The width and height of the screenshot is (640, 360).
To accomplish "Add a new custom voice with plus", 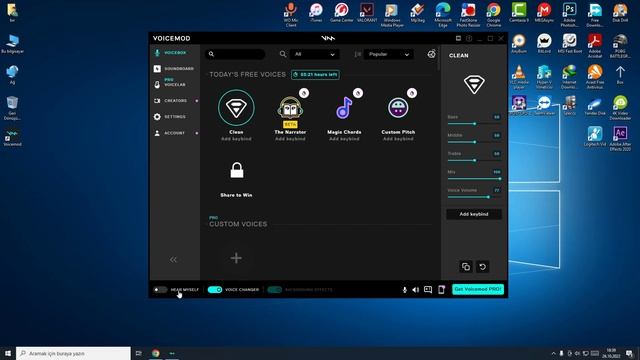I will tap(236, 258).
